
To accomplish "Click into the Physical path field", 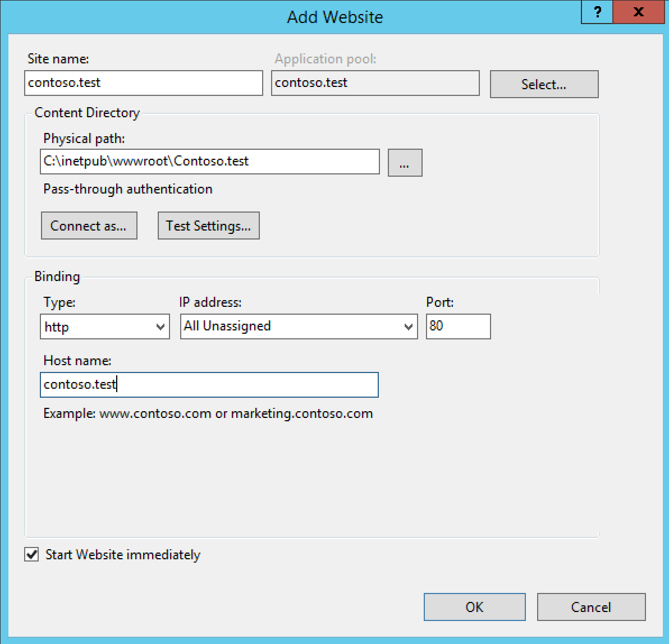I will coord(210,162).
